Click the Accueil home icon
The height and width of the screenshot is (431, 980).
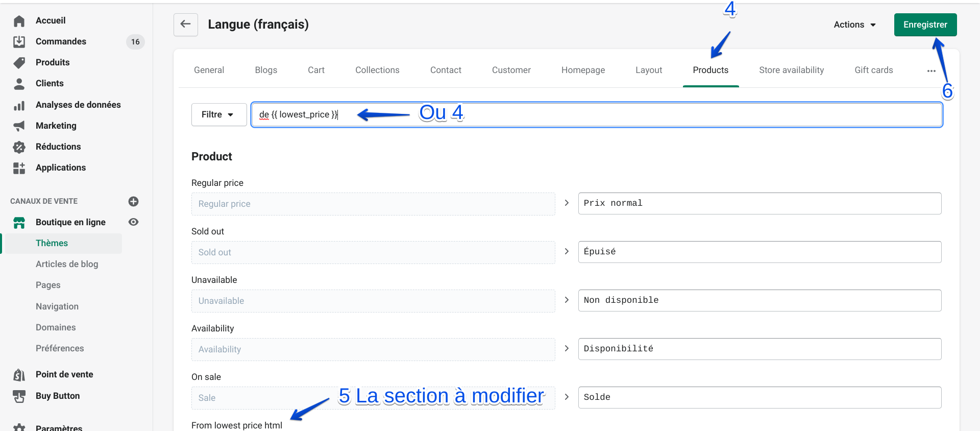point(19,21)
